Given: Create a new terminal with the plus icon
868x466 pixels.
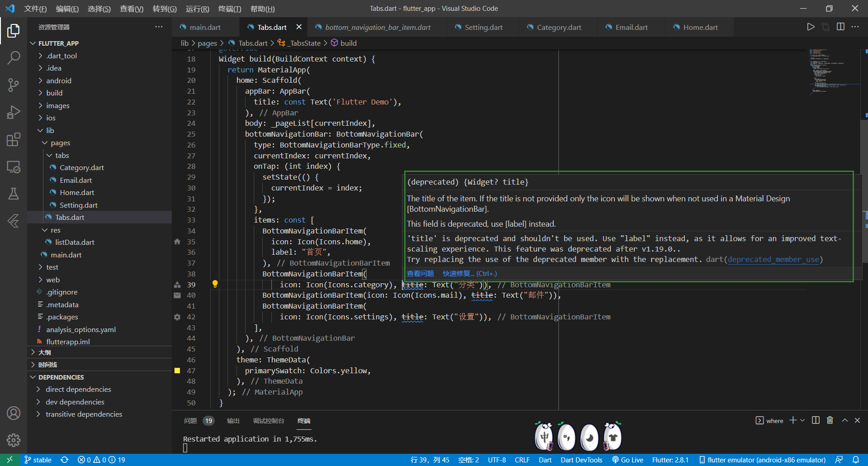Looking at the screenshot, I should [793, 420].
